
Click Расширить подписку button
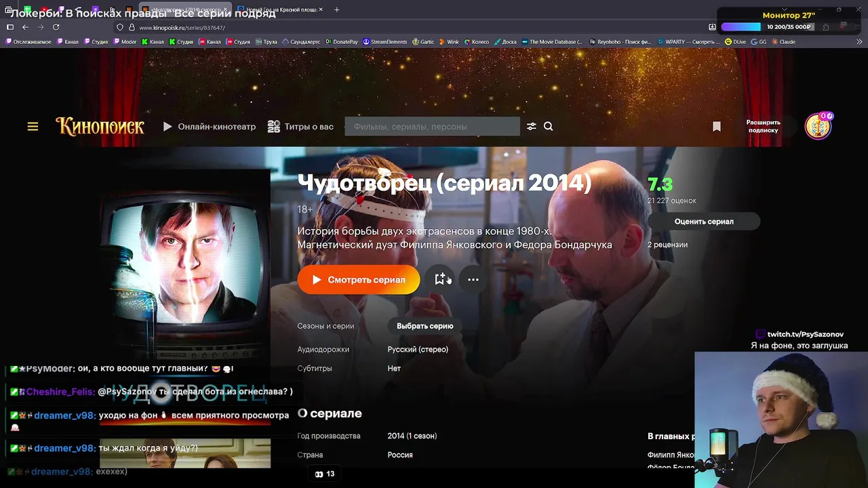coord(764,126)
